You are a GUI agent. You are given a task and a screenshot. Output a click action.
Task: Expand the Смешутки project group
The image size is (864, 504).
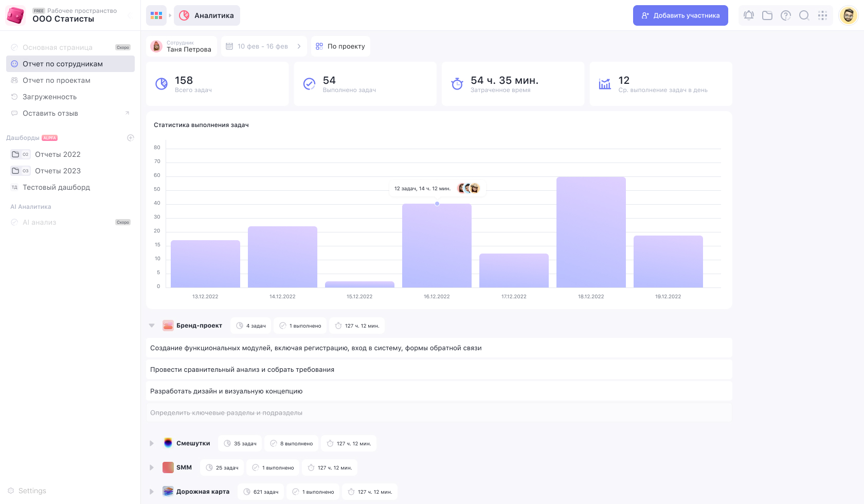[152, 443]
